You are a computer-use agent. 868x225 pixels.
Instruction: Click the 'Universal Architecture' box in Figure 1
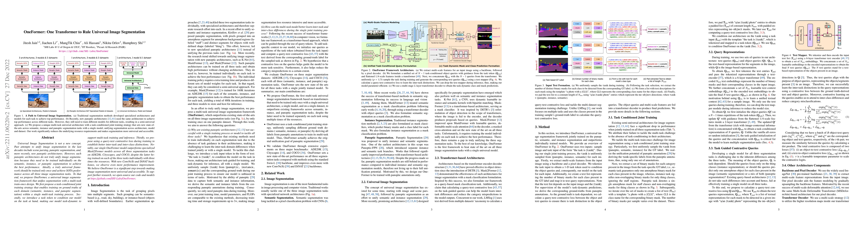coord(133,81)
